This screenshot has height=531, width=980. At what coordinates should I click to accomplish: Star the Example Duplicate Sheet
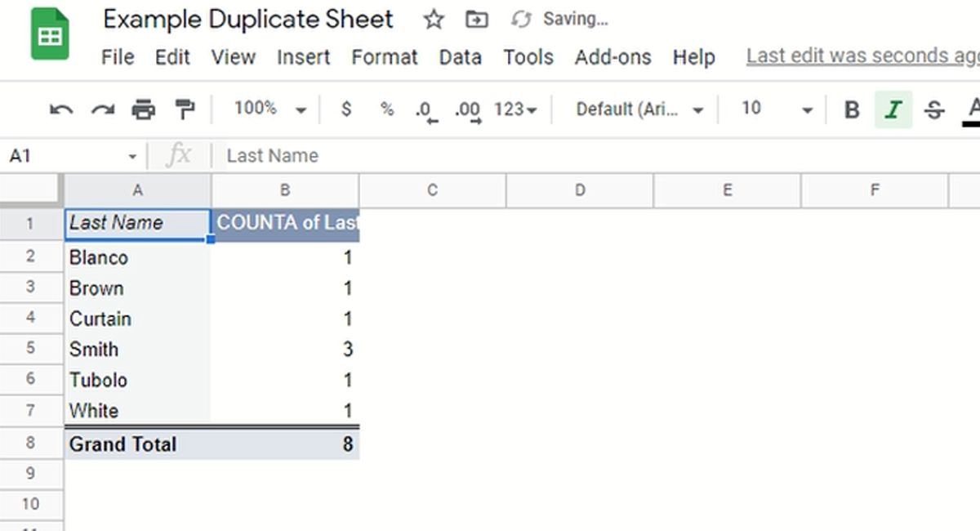coord(433,19)
